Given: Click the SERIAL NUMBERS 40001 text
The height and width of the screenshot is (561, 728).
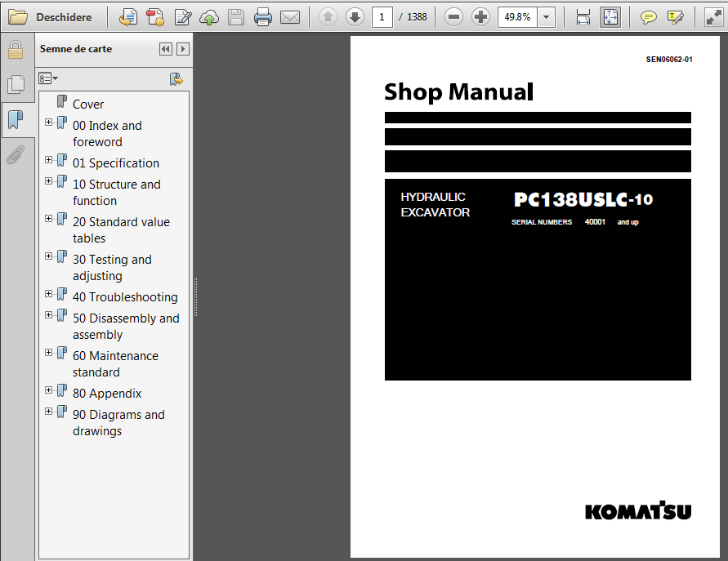Looking at the screenshot, I should (x=559, y=222).
